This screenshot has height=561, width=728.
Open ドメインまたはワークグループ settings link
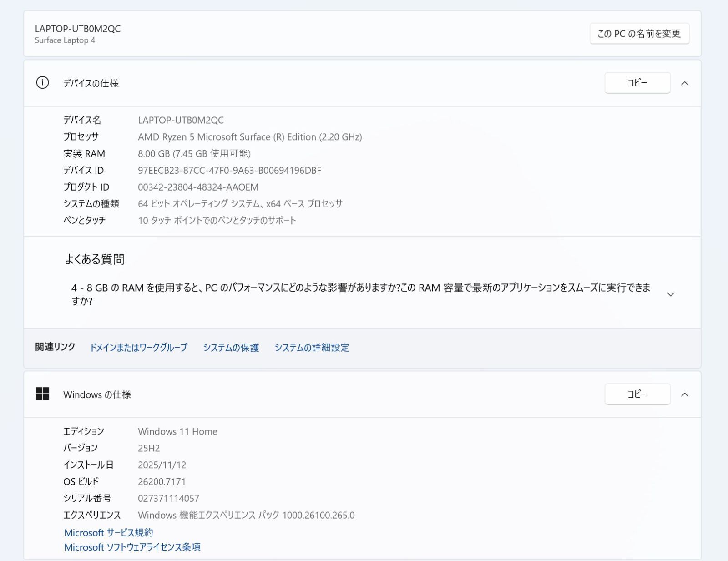(x=139, y=348)
